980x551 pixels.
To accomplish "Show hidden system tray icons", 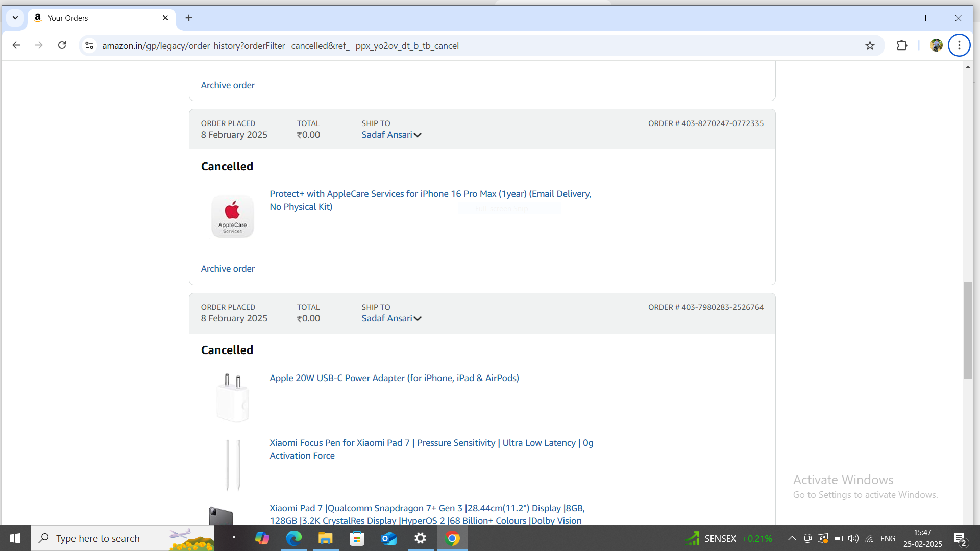I will coord(792,538).
